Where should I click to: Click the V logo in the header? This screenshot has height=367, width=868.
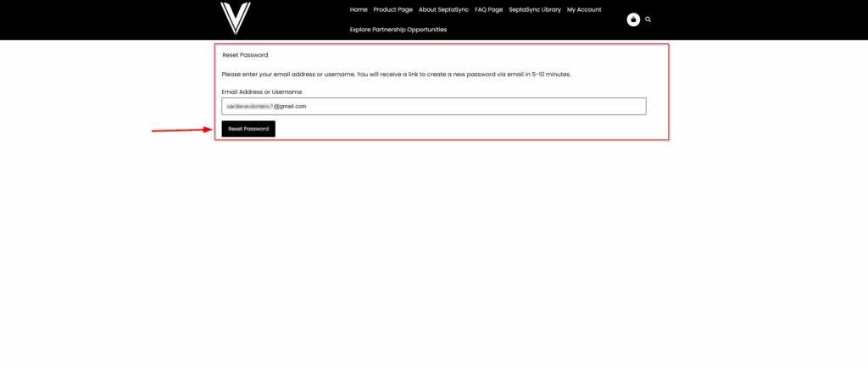(236, 18)
